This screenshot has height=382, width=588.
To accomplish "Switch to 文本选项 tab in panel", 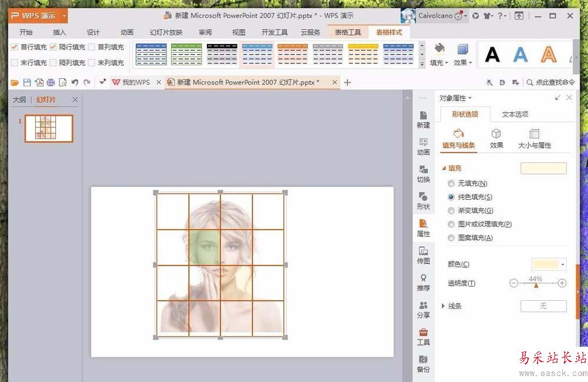I will [x=515, y=115].
